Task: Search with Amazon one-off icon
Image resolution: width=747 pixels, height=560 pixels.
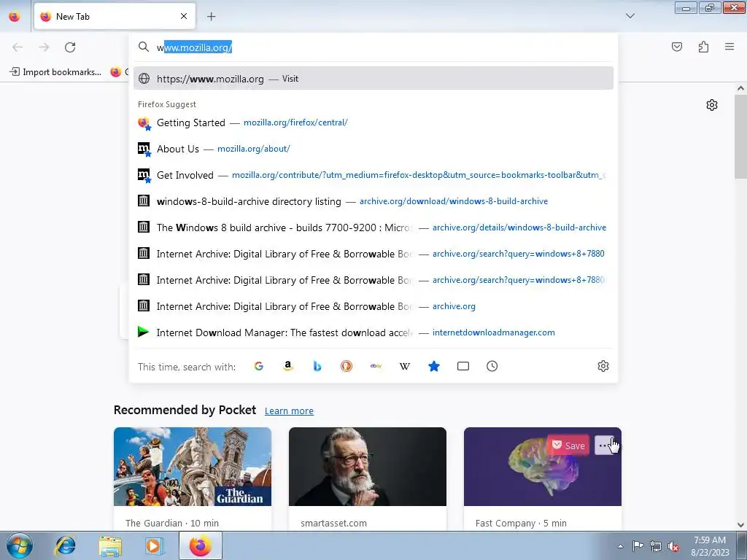Action: click(x=287, y=366)
